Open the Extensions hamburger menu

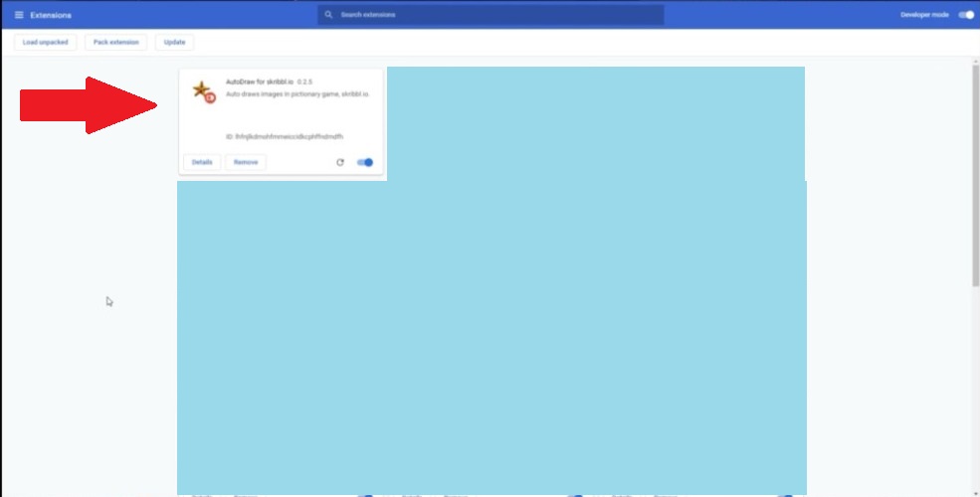pos(19,15)
